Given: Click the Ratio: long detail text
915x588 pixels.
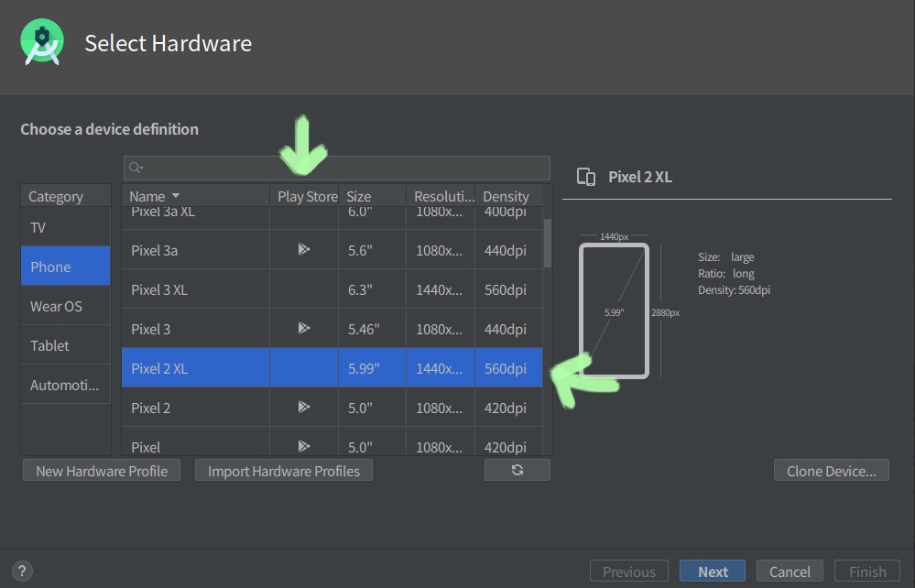Looking at the screenshot, I should click(726, 274).
